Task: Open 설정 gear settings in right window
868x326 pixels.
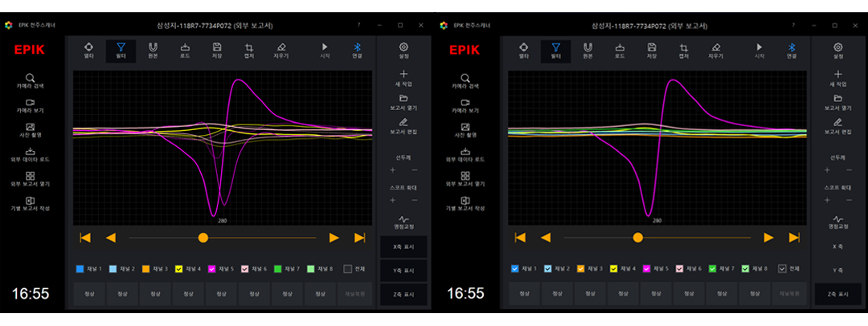Action: [838, 51]
